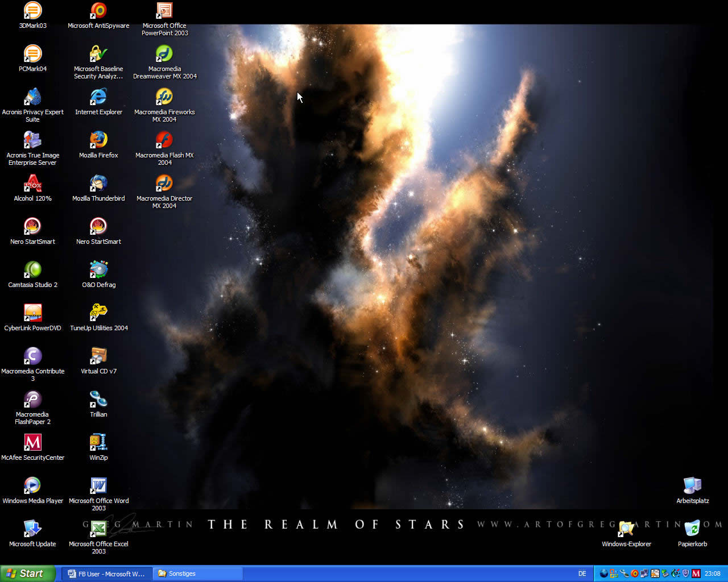Select the WinZip desktop shortcut
The width and height of the screenshot is (728, 582).
pos(98,448)
